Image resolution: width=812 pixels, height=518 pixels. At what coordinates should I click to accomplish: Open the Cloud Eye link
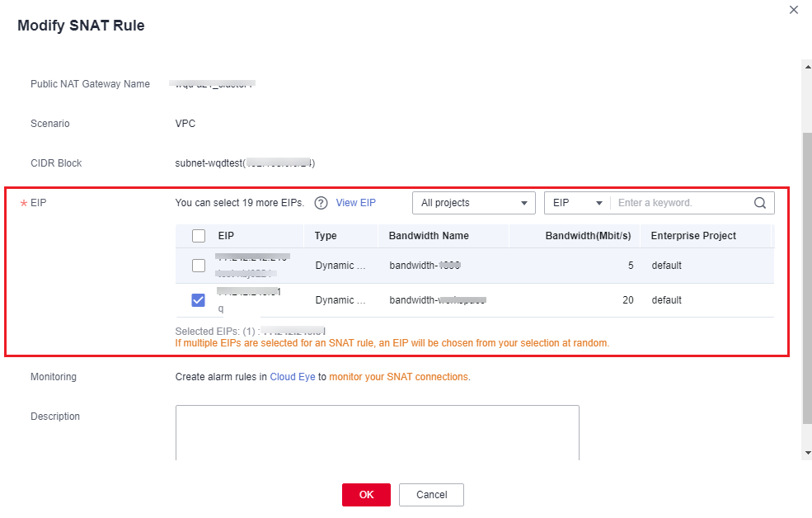click(293, 377)
